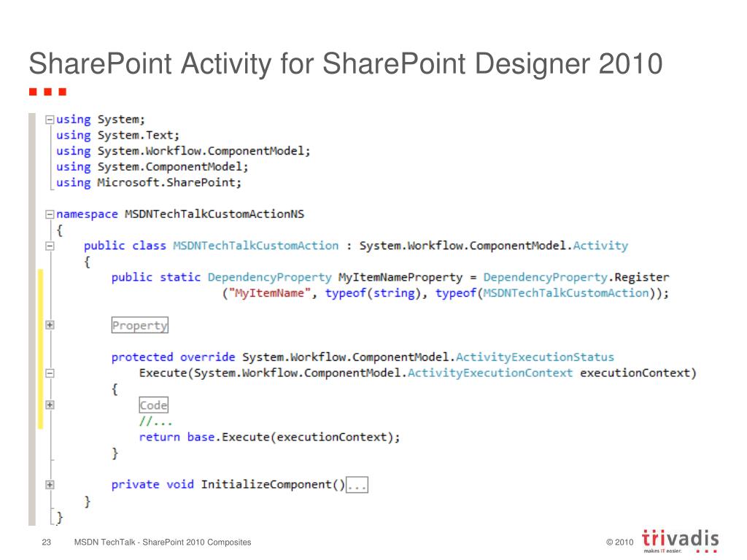Click 'using System.ComponentModel;' line

pos(152,167)
